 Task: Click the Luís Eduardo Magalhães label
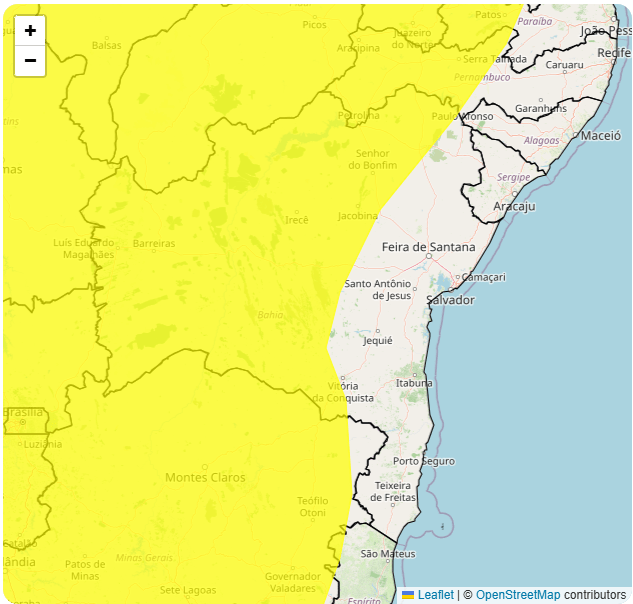[x=84, y=248]
